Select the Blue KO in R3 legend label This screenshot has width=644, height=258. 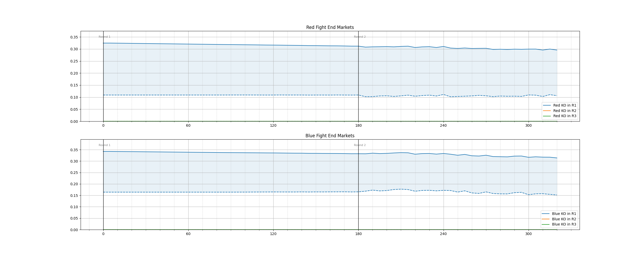click(564, 224)
